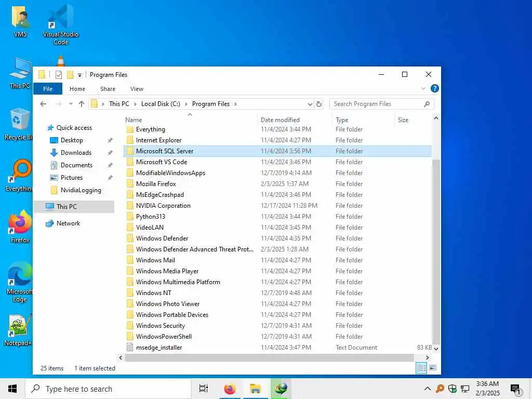Click the Properties quick access toolbar icon
This screenshot has width=532, height=399.
(59, 75)
